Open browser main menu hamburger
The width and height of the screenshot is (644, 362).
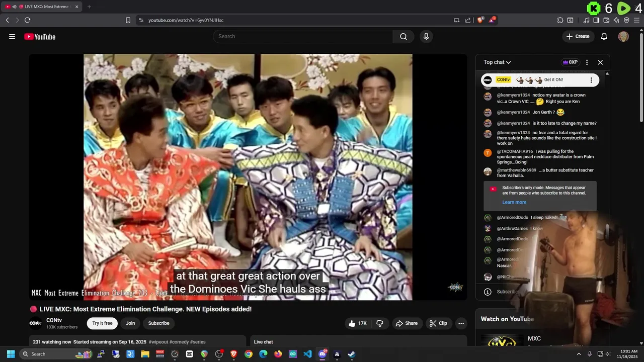[637, 20]
